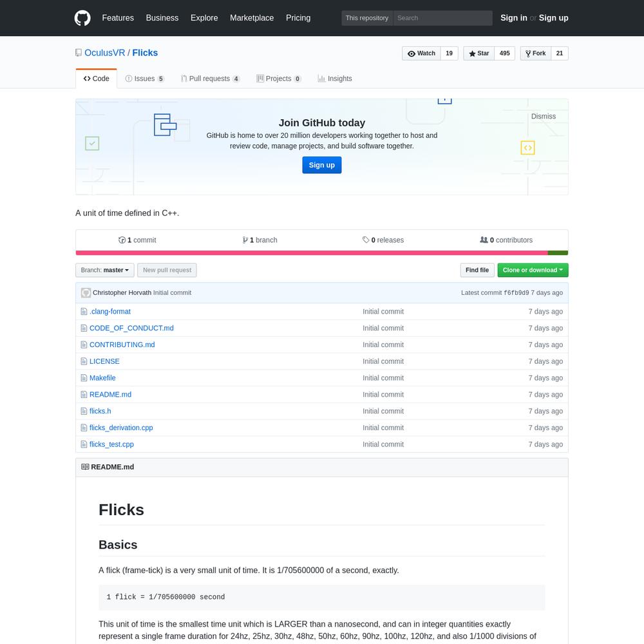The image size is (644, 644).
Task: Open Business in the top navigation
Action: pos(162,18)
